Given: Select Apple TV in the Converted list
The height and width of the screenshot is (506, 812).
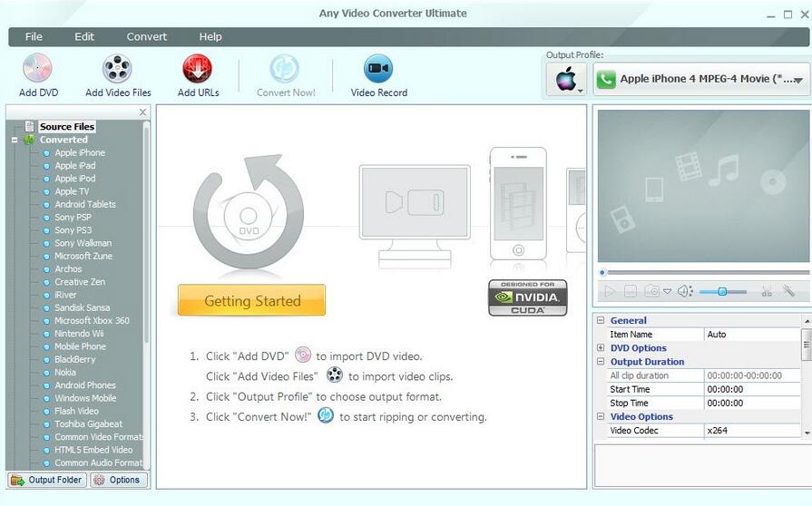Looking at the screenshot, I should [x=72, y=191].
